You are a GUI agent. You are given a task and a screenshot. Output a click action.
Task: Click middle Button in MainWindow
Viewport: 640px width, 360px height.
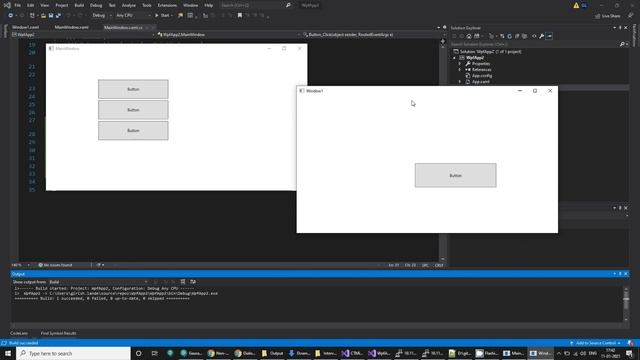tap(133, 110)
